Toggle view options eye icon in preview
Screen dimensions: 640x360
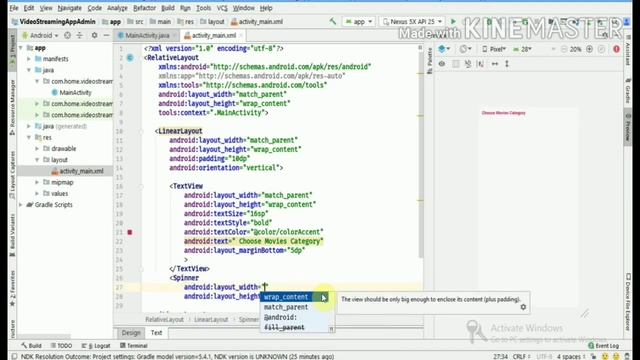[442, 64]
